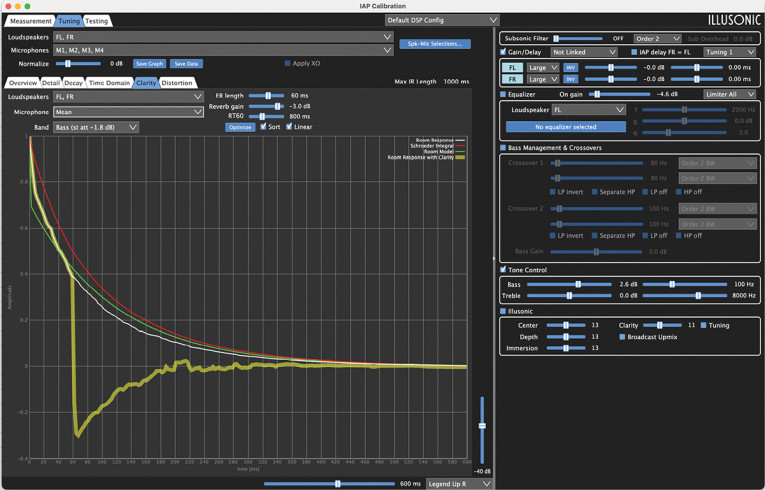Uncheck the Sort checkbox
The height and width of the screenshot is (490, 765).
click(x=263, y=127)
